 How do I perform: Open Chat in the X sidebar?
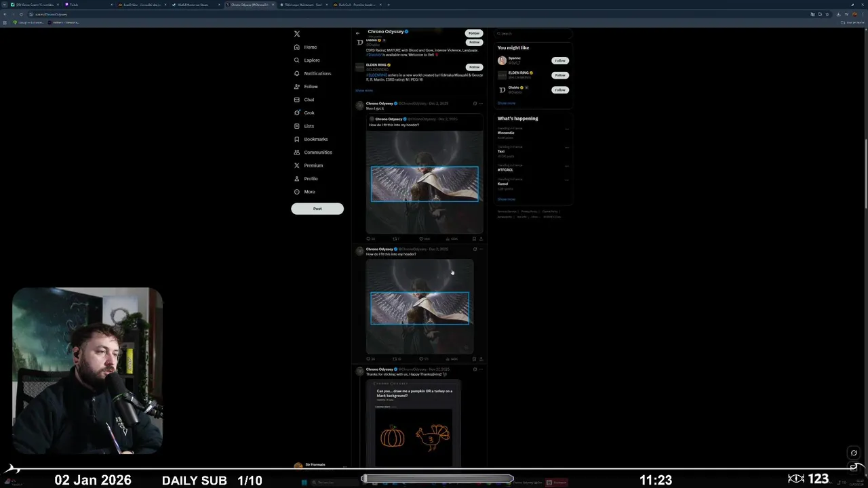pos(304,100)
